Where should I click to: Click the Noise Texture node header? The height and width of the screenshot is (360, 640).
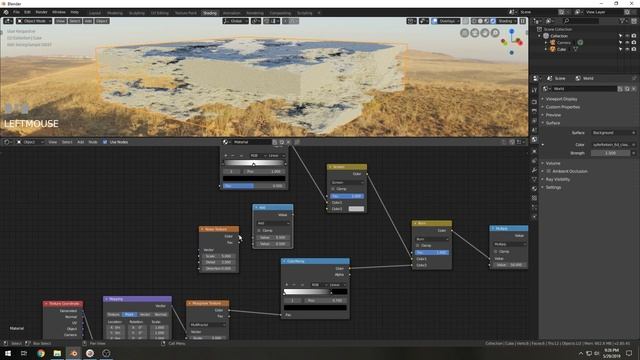click(219, 229)
